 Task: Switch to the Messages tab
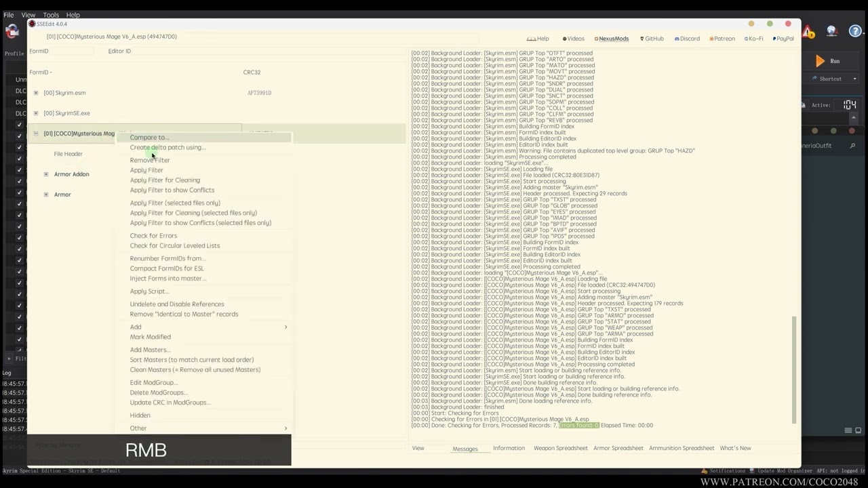click(465, 449)
